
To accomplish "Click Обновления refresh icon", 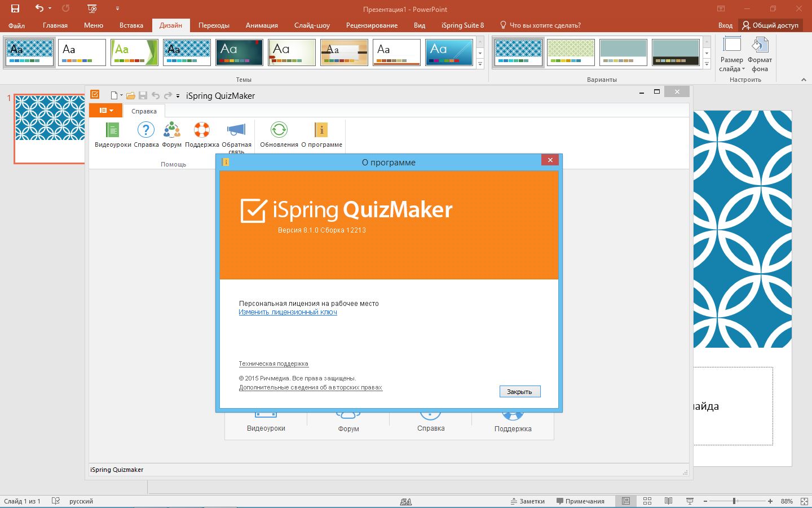I will pos(279,135).
